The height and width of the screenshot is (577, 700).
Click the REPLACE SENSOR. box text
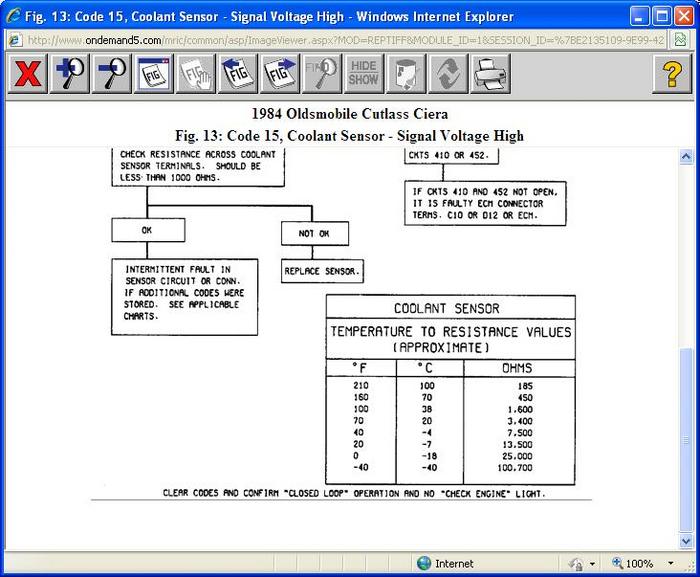click(x=322, y=271)
